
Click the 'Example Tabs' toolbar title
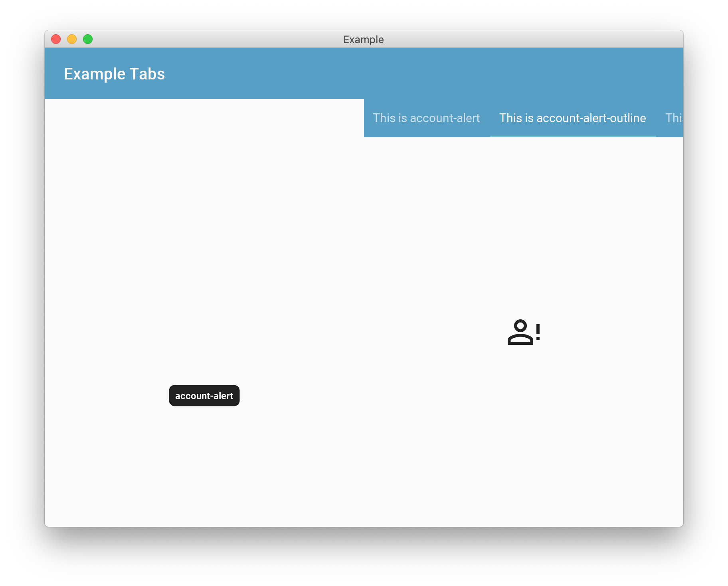[x=114, y=73]
